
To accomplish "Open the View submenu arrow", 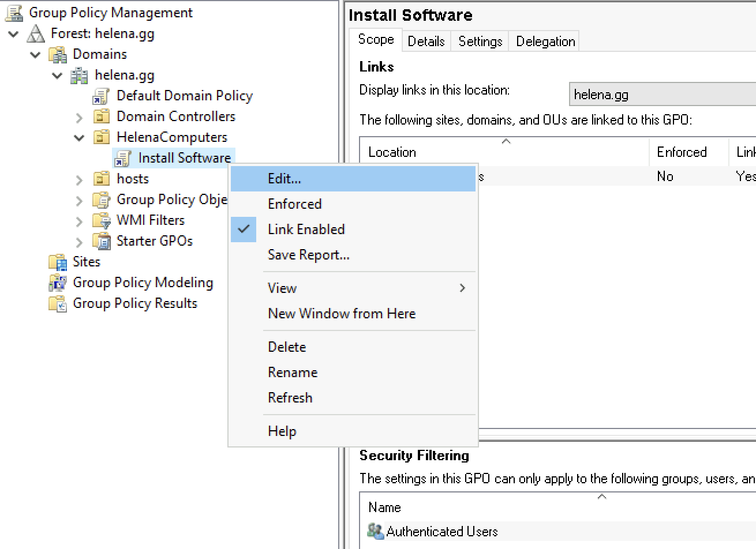I will tap(462, 288).
